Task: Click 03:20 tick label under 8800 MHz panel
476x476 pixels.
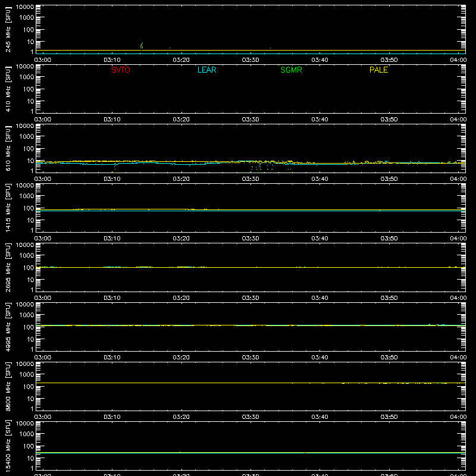Action: tap(181, 417)
